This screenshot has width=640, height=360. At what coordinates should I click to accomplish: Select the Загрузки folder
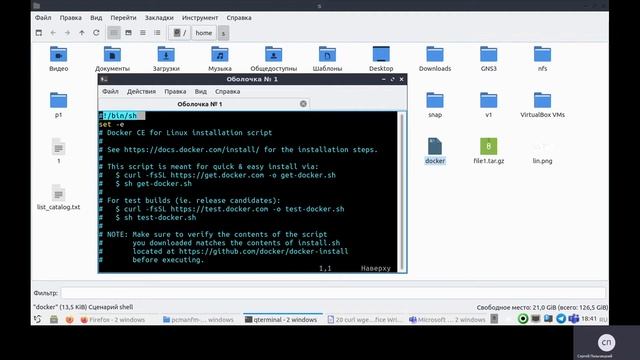coord(166,59)
